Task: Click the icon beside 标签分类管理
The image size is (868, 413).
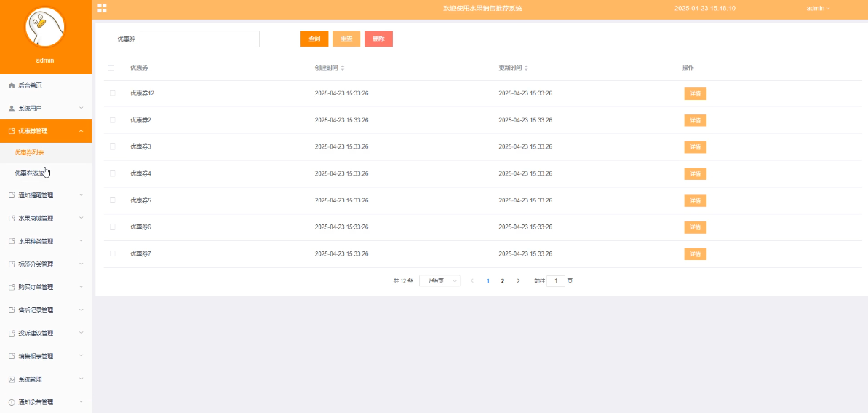Action: click(12, 264)
